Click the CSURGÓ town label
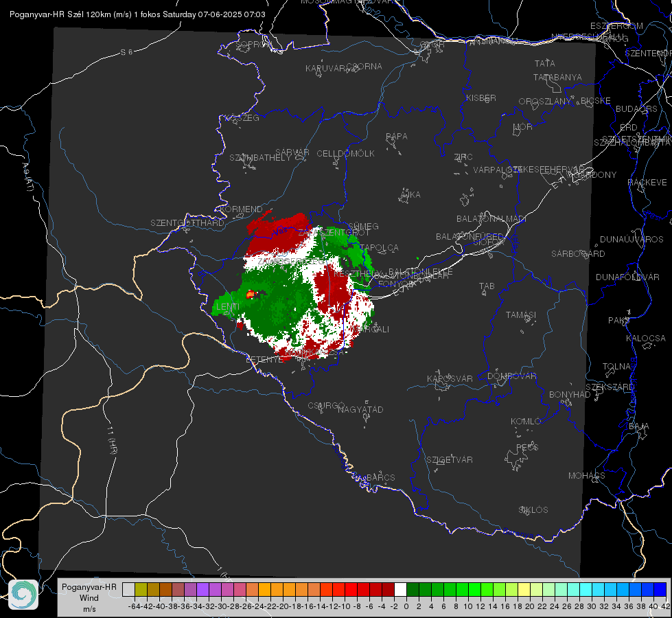Image resolution: width=672 pixels, height=618 pixels. pyautogui.click(x=326, y=406)
